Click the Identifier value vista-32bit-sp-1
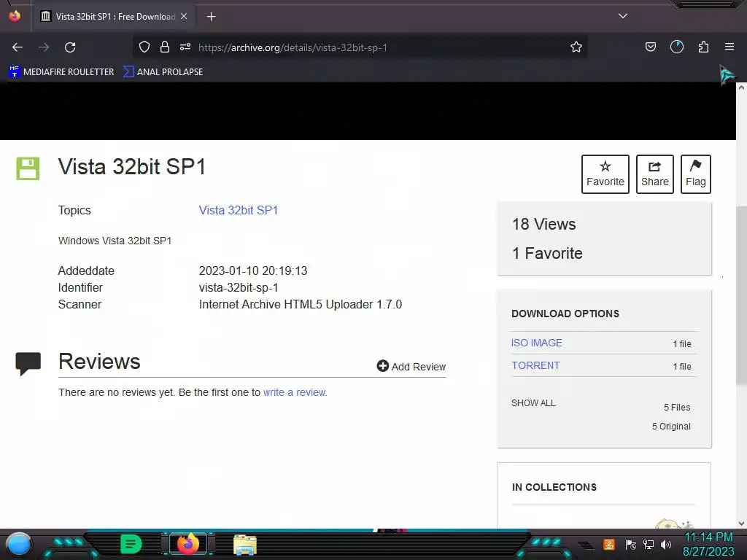Screen dimensions: 747x560 239,287
